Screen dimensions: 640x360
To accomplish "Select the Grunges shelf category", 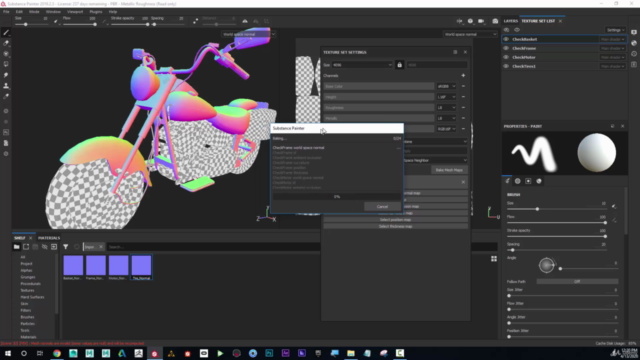I will (x=28, y=277).
